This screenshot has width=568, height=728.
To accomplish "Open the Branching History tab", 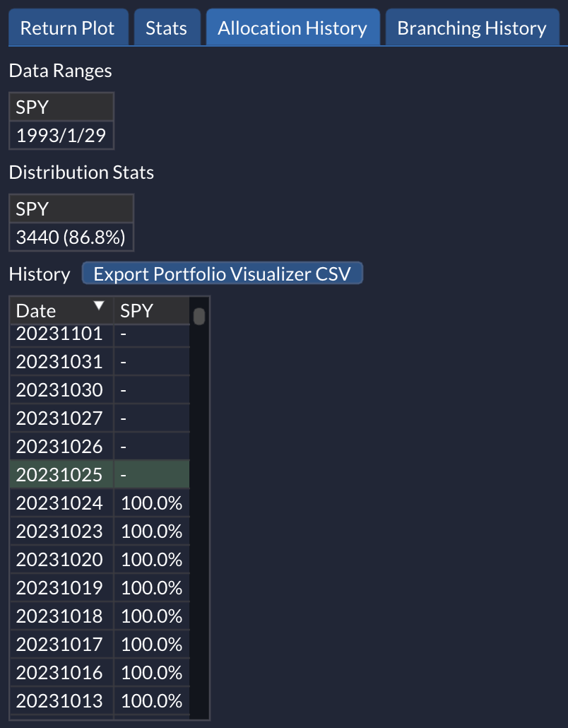I will [x=471, y=28].
